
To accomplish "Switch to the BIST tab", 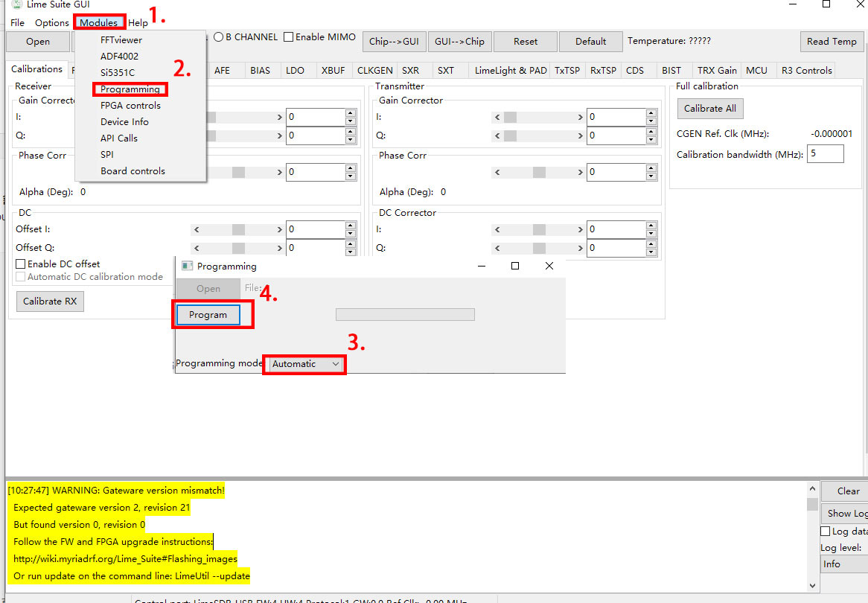I will [671, 70].
